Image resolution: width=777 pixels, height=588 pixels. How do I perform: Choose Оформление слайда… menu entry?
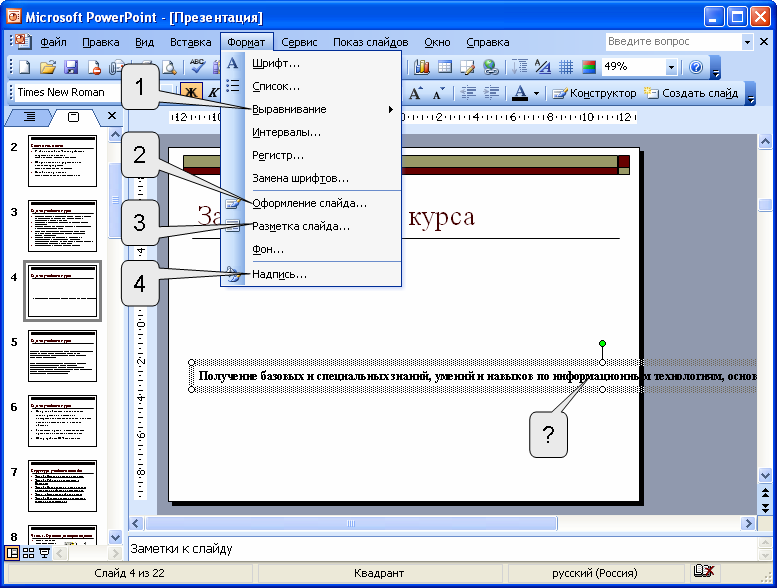(x=311, y=203)
